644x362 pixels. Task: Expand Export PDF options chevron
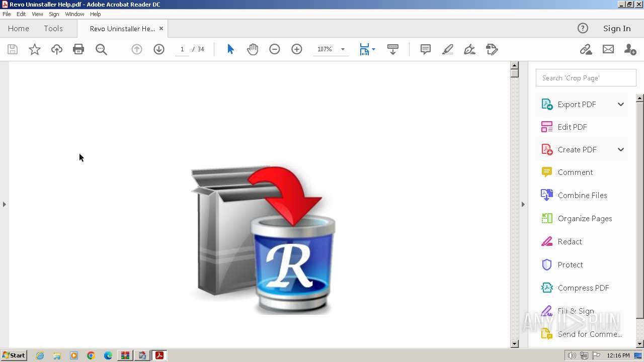tap(621, 105)
